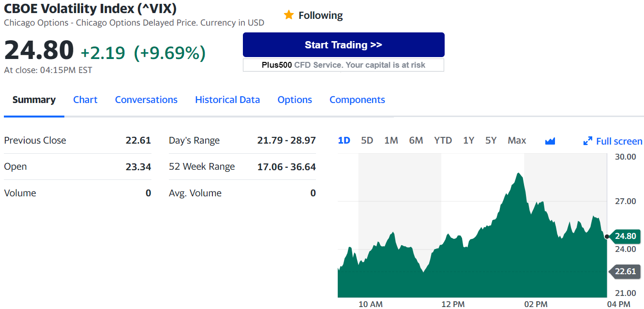Screen dimensions: 644x309
Task: Click the green 24.80 price marker on the chart
Action: point(625,236)
